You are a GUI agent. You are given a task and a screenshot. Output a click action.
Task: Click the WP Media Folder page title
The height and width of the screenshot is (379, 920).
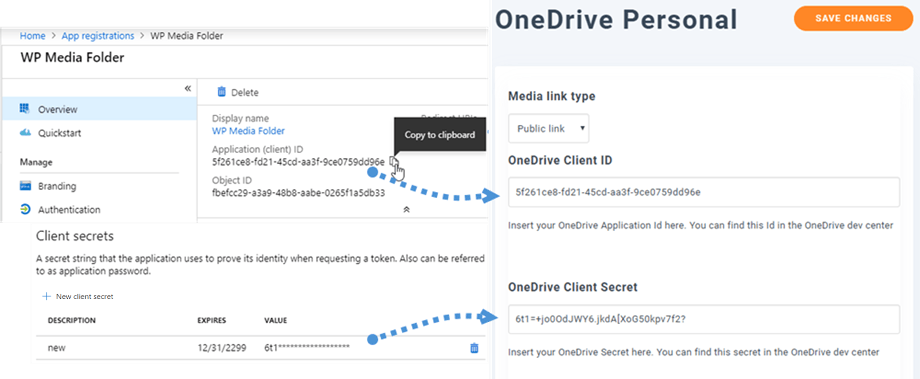click(x=72, y=57)
